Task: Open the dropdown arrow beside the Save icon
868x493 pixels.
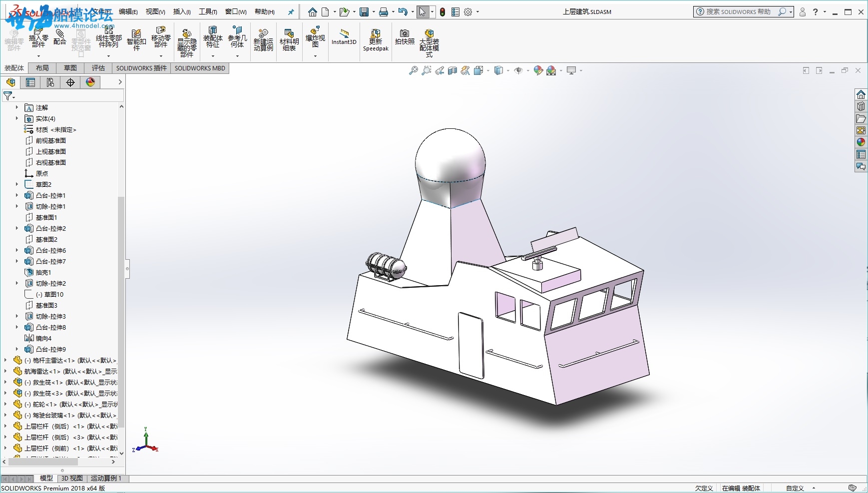Action: (x=374, y=12)
